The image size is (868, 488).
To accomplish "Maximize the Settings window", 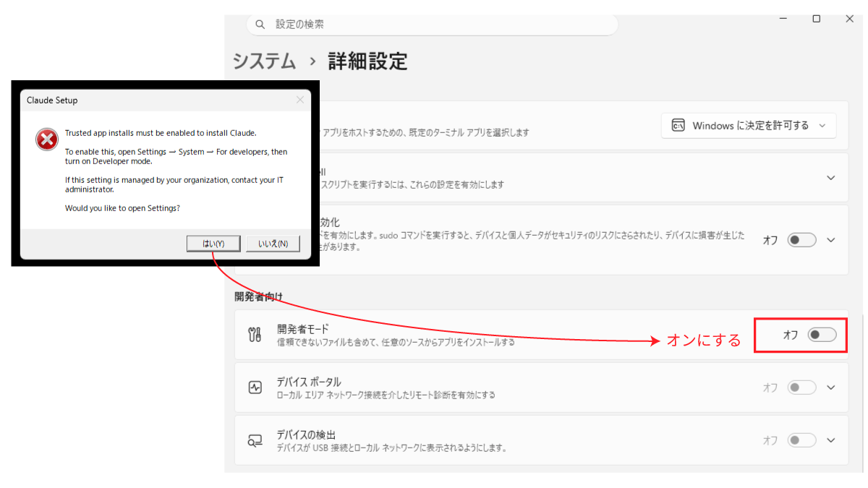I will click(816, 19).
